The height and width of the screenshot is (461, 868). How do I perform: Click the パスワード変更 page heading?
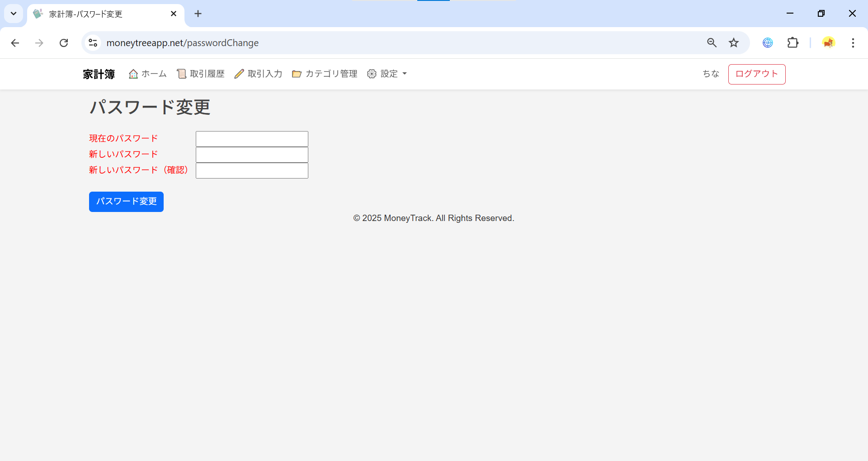pyautogui.click(x=150, y=107)
